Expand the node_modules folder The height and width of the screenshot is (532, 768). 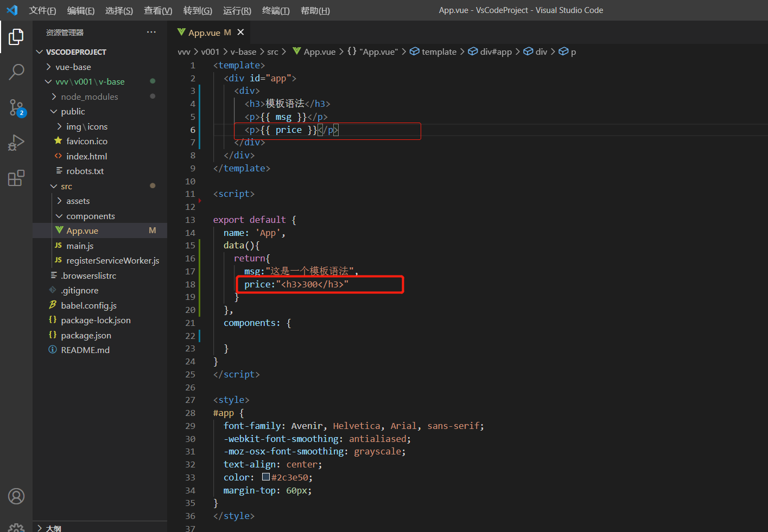(x=54, y=97)
